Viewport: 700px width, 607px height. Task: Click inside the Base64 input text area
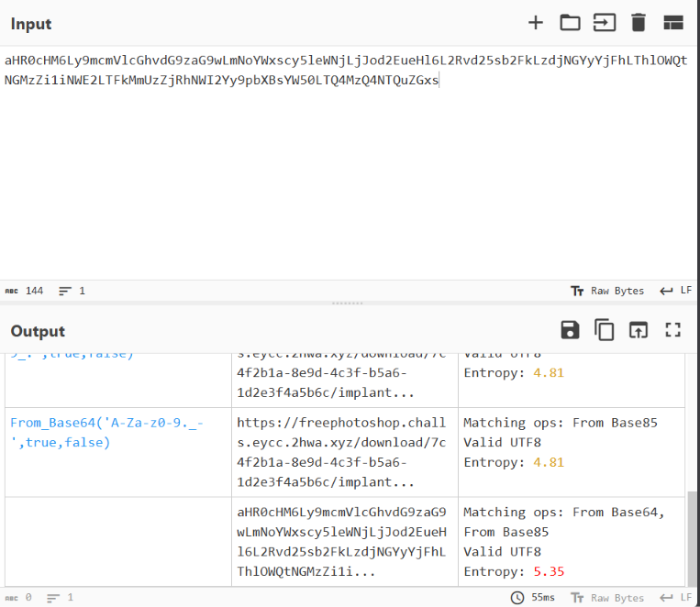tap(349, 163)
